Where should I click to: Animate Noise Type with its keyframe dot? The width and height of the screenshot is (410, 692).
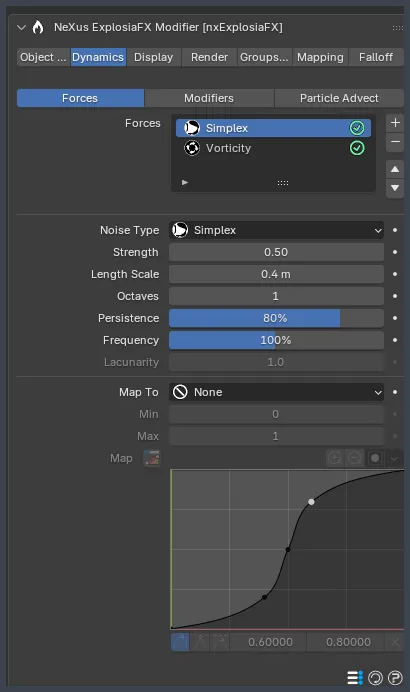395,230
